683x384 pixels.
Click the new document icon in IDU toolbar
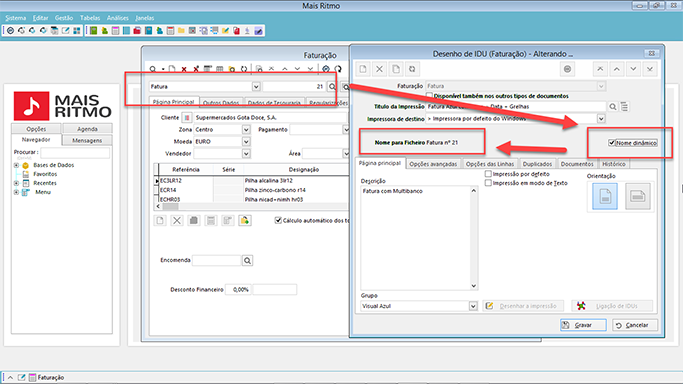coord(363,69)
